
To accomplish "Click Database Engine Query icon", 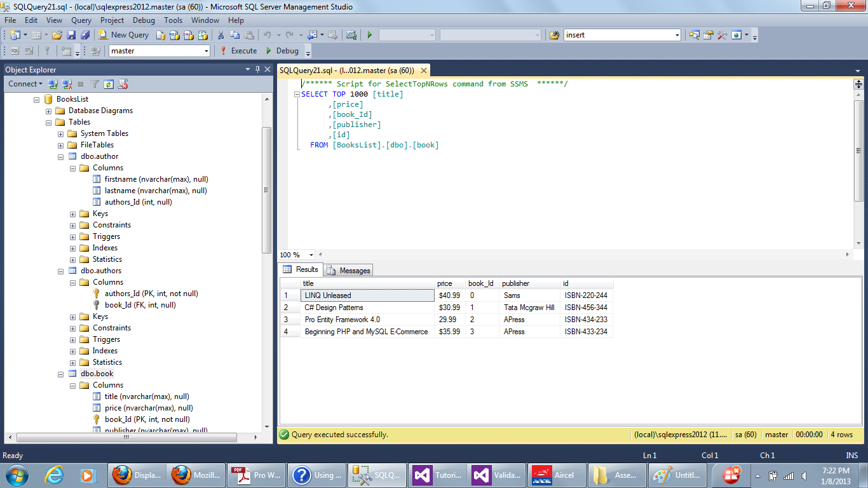I will (161, 35).
